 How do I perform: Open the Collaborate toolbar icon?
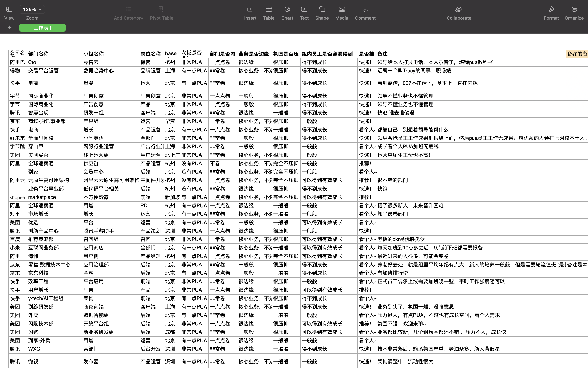pos(459,9)
